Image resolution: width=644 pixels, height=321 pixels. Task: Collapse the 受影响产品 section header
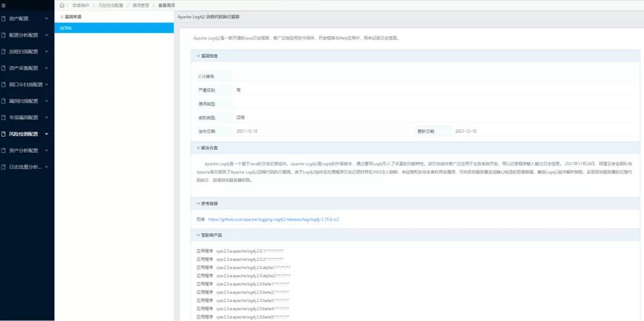[x=415, y=235]
